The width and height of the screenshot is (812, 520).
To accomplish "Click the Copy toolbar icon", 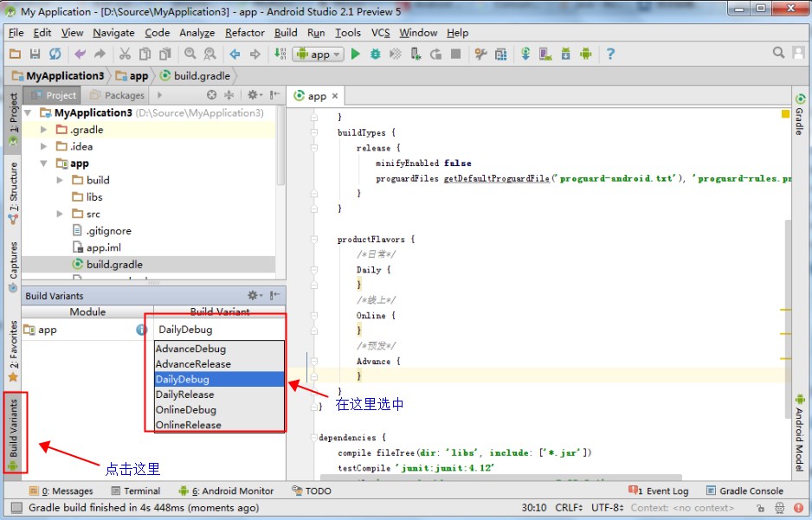I will 145,54.
